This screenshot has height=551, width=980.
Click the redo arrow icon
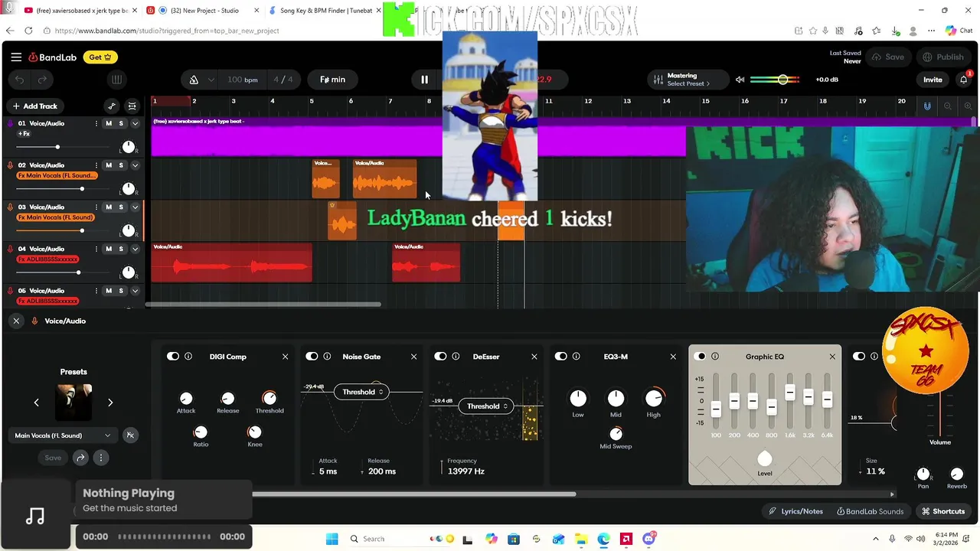coord(43,80)
